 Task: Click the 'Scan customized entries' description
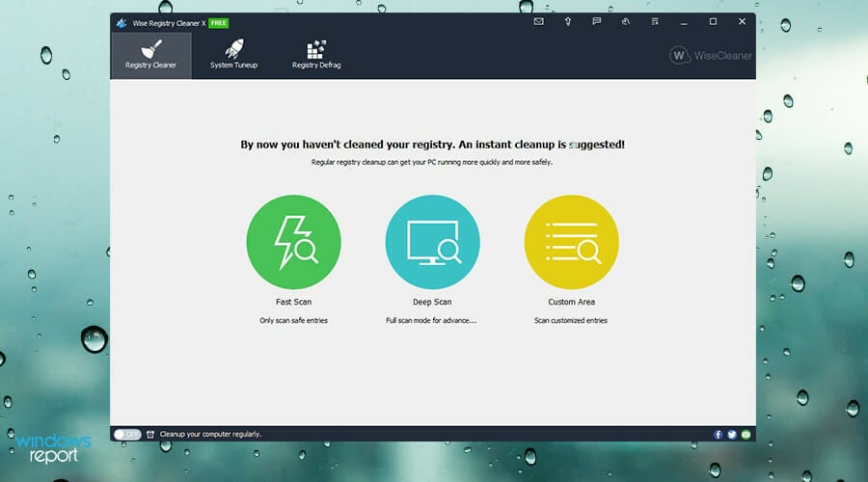tap(571, 320)
